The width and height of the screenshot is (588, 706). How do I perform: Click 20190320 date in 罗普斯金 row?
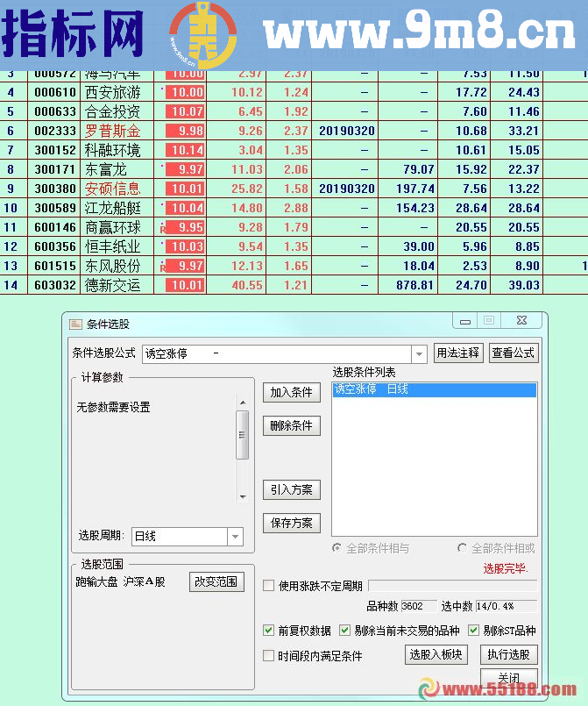pos(347,131)
